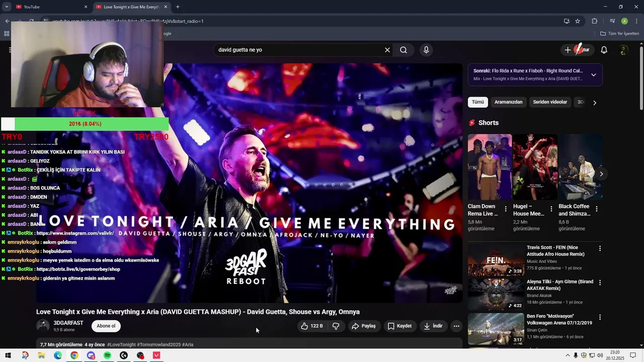Open options for Ben Fero Motivasyon video

click(600, 317)
